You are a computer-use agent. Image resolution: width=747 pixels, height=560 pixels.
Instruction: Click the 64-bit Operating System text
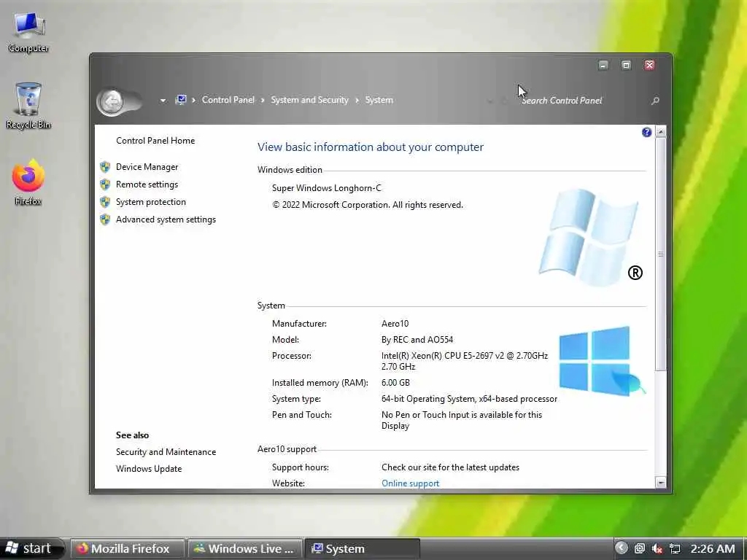pyautogui.click(x=469, y=399)
